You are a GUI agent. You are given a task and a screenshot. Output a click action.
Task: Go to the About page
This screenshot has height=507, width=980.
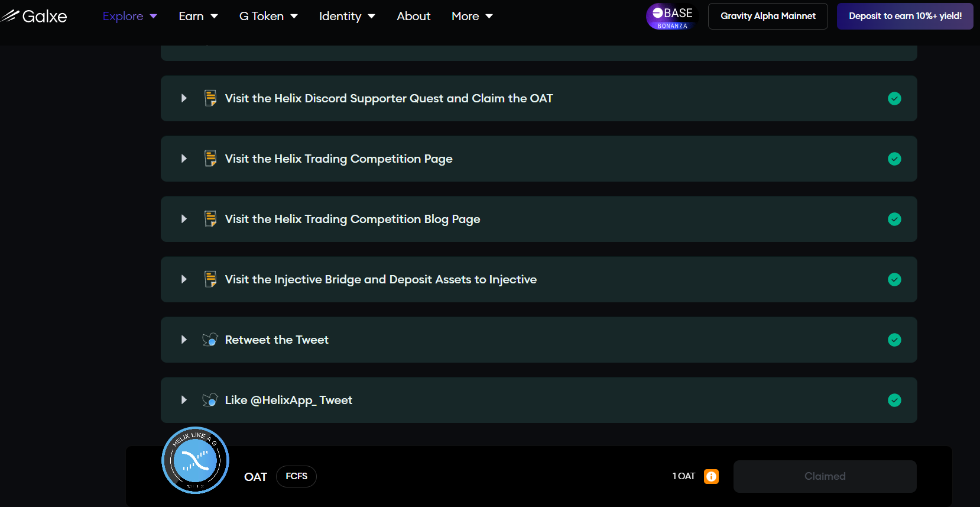click(414, 16)
